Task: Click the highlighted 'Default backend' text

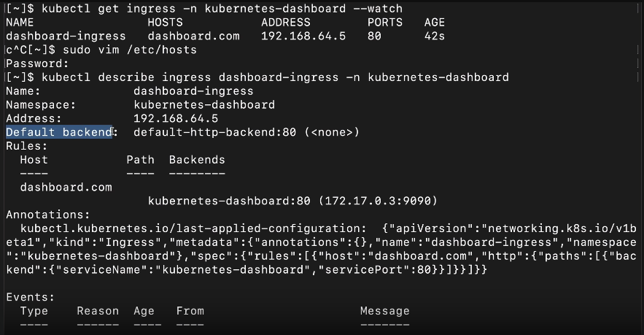Action: pos(59,132)
